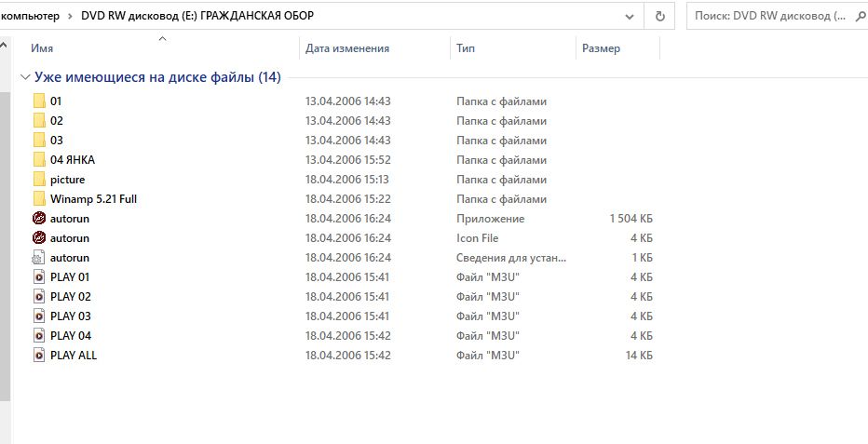Click the PLAY ALL playlist icon
Image resolution: width=868 pixels, height=444 pixels.
tap(39, 355)
